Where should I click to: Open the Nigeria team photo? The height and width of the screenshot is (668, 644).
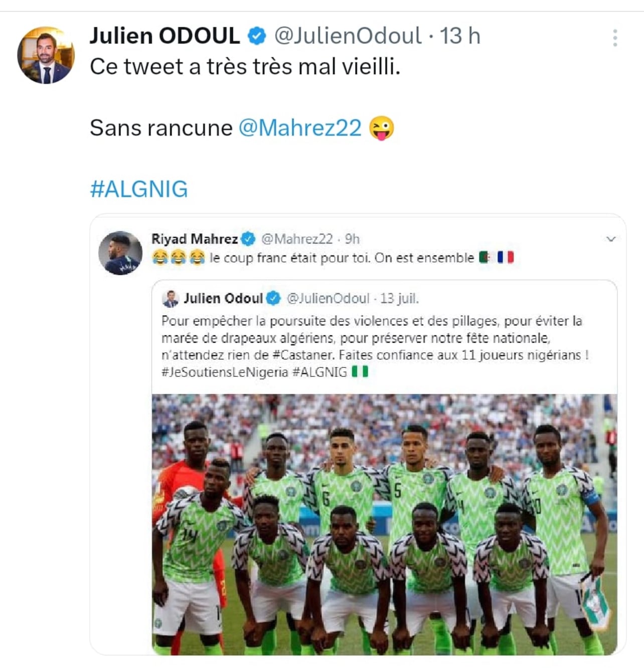385,524
